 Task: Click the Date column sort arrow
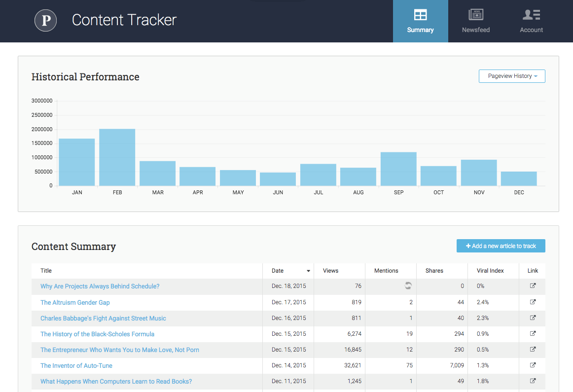[x=308, y=271]
